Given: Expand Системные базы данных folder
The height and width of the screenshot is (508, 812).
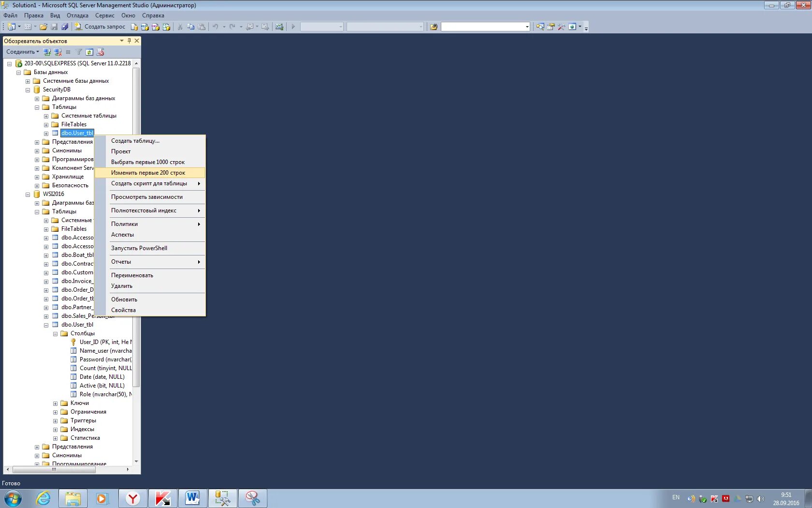Looking at the screenshot, I should tap(28, 81).
